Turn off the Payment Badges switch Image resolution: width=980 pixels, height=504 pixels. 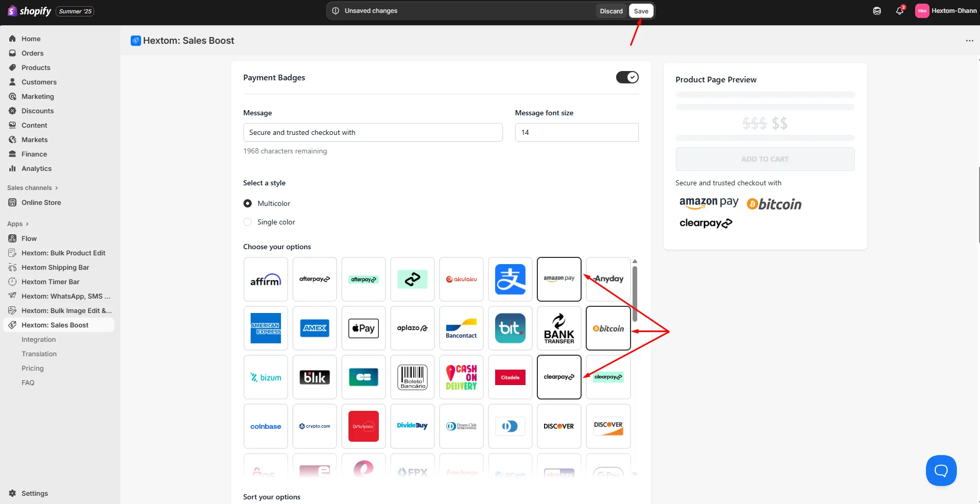(x=627, y=77)
